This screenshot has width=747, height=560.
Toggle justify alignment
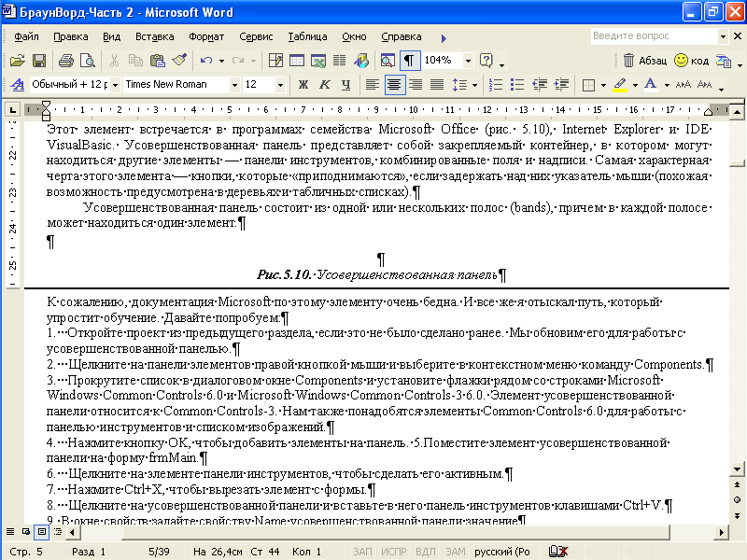437,85
